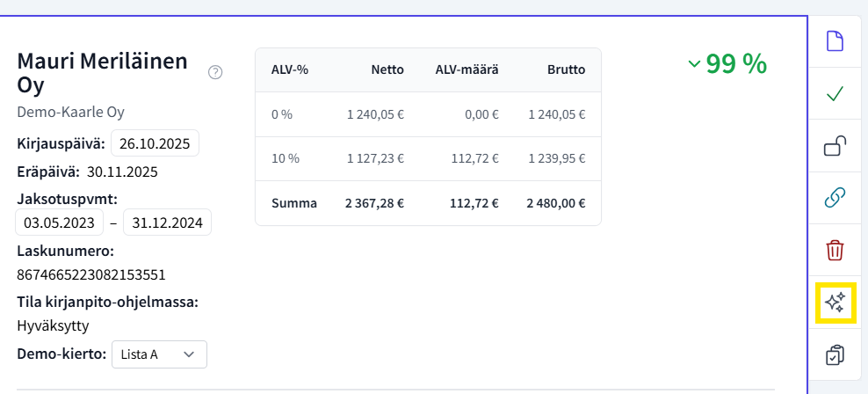Select the 10 % ALV table row
868x394 pixels.
(x=428, y=158)
